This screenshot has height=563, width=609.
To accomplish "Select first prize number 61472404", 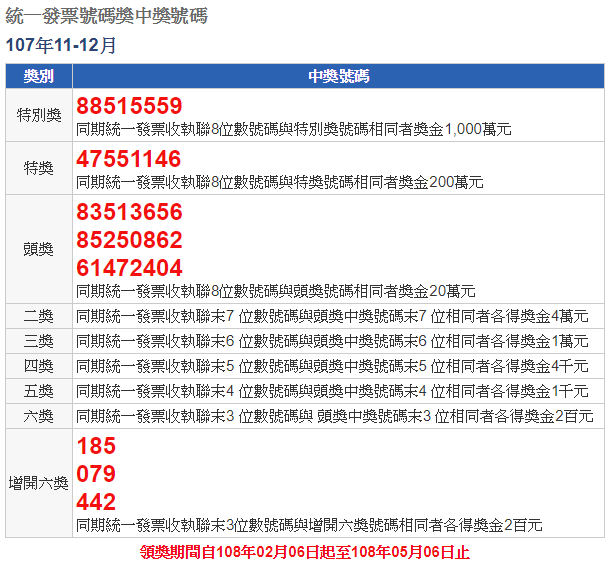I will pyautogui.click(x=129, y=268).
